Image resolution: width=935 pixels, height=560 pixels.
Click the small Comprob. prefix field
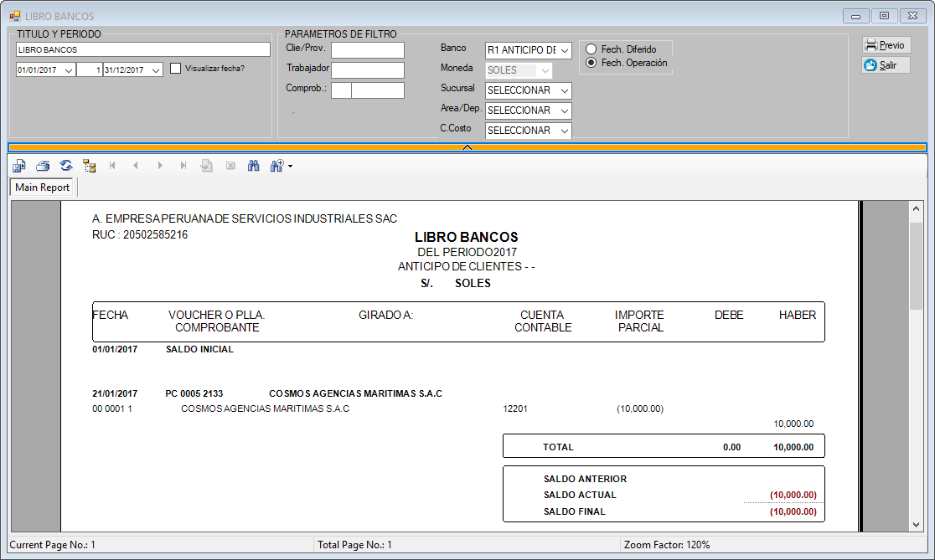pos(341,90)
